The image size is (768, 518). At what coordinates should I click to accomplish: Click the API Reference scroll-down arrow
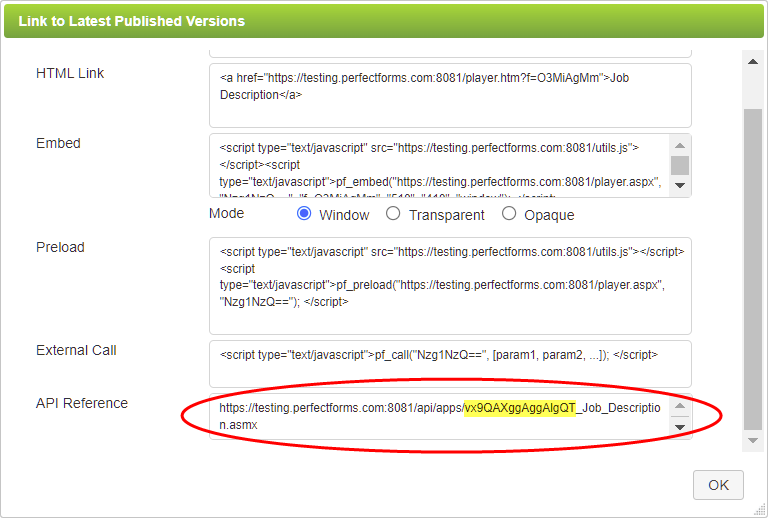coord(679,428)
